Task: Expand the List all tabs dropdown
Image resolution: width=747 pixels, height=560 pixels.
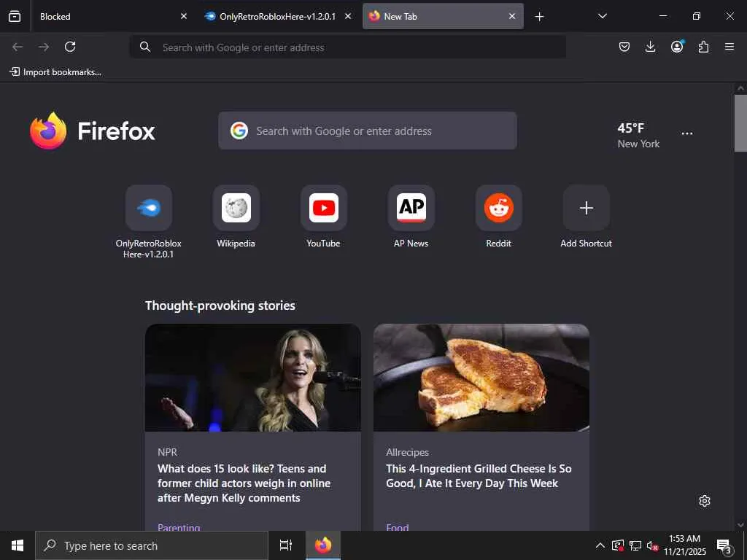Action: [602, 16]
